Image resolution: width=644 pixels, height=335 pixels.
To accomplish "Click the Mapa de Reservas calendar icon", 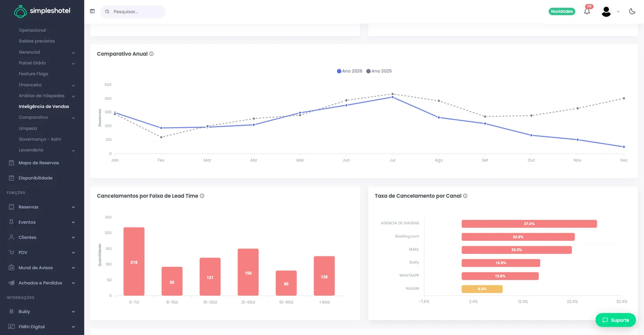I will (x=12, y=163).
